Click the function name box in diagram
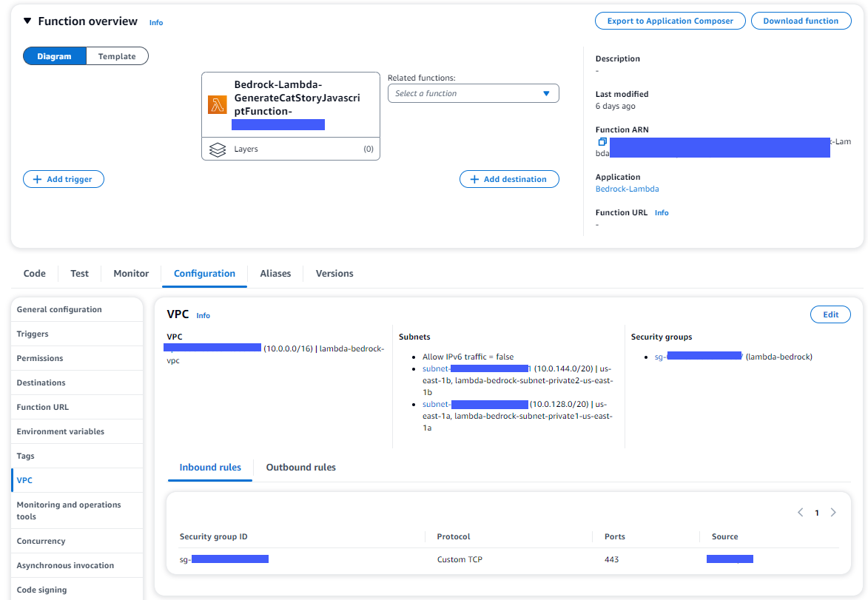Screen dimensions: 868x600 coord(291,104)
